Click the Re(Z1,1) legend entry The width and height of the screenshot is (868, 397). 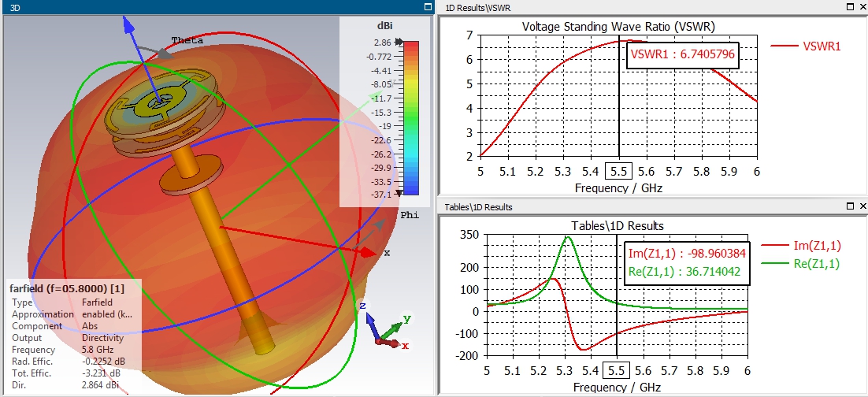coord(800,264)
